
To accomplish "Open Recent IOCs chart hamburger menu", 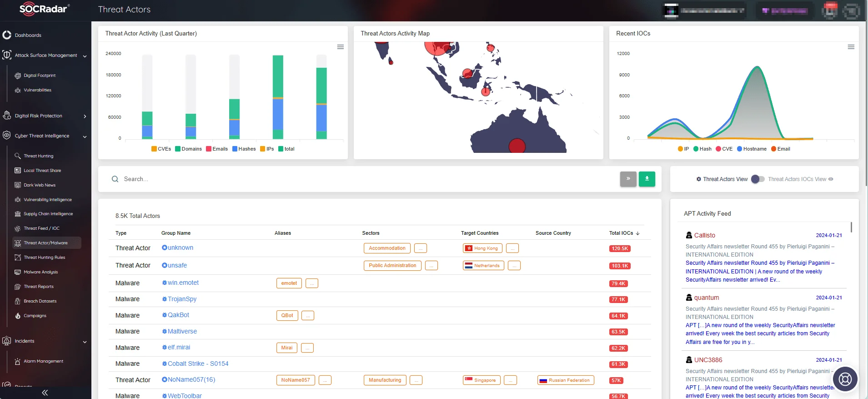I will tap(851, 47).
